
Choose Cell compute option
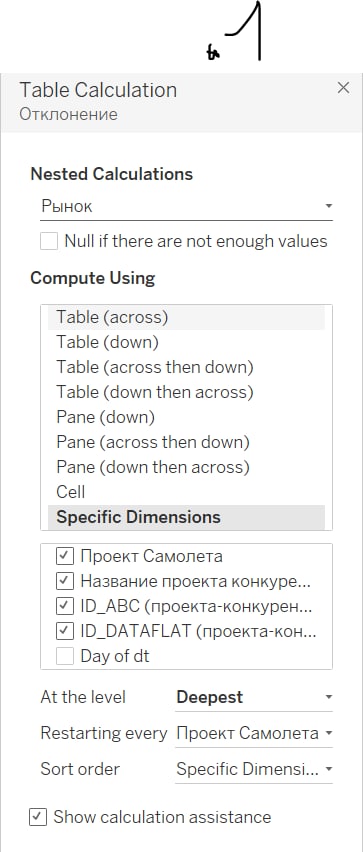pos(186,492)
